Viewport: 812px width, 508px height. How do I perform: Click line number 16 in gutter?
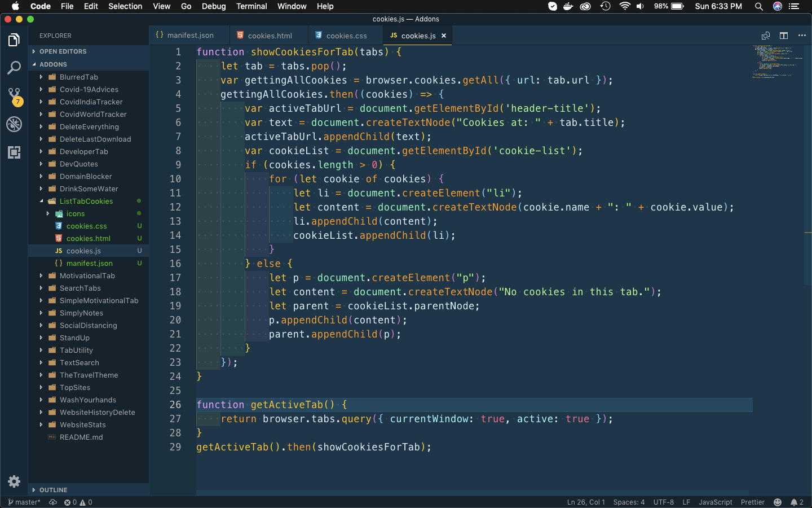[x=175, y=264]
